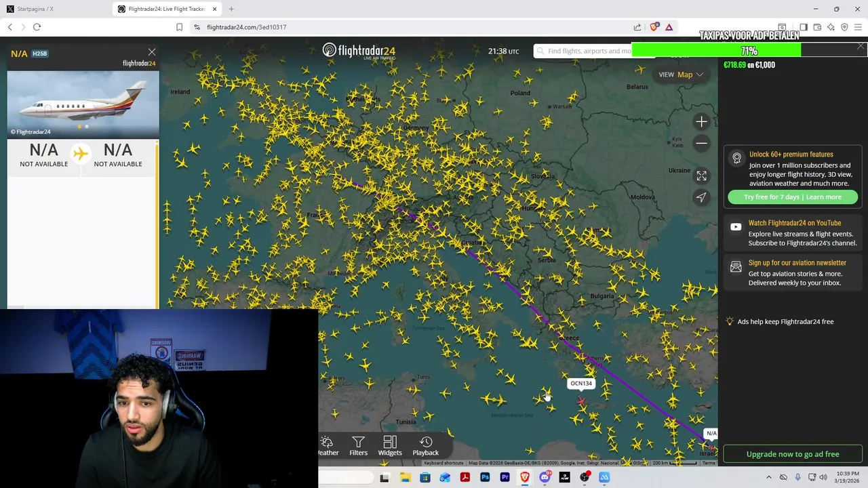Viewport: 868px width, 488px height.
Task: Click Try free for 7 days button
Action: pyautogui.click(x=793, y=197)
